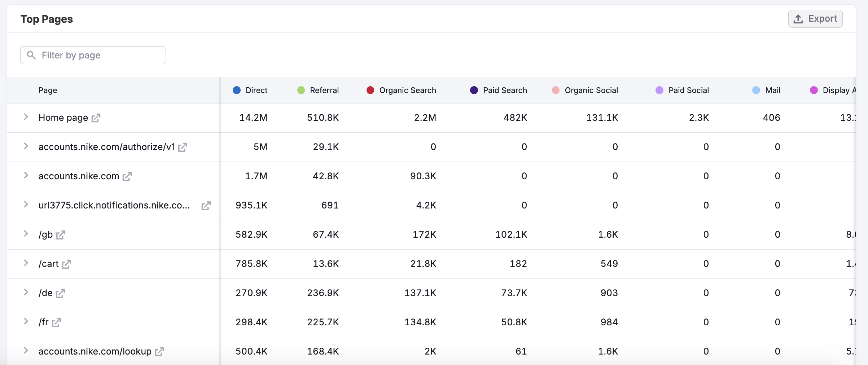Click the /fr external link icon
The image size is (868, 365).
coord(56,322)
